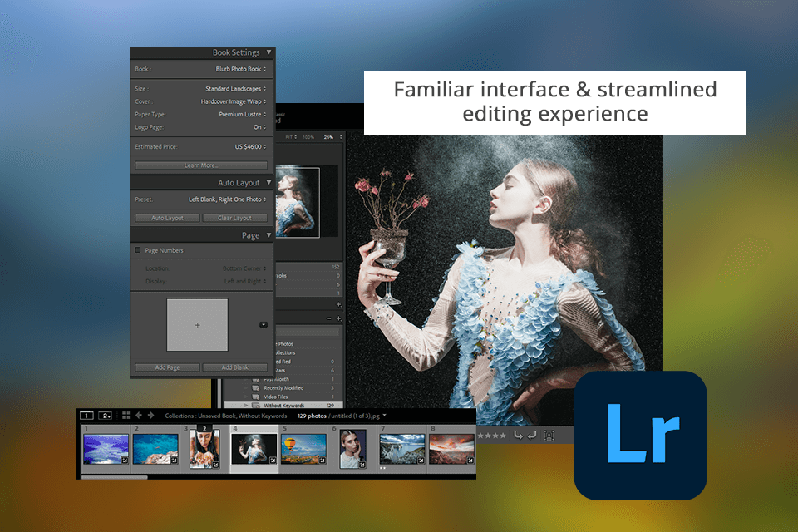Click the rotate/flow left arrow icon below the photo
The width and height of the screenshot is (798, 532).
pyautogui.click(x=518, y=436)
